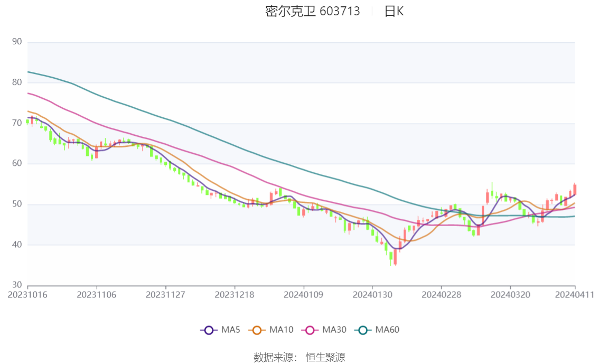The height and width of the screenshot is (364, 599).
Task: Click the x-axis date 20240130
Action: click(x=372, y=295)
